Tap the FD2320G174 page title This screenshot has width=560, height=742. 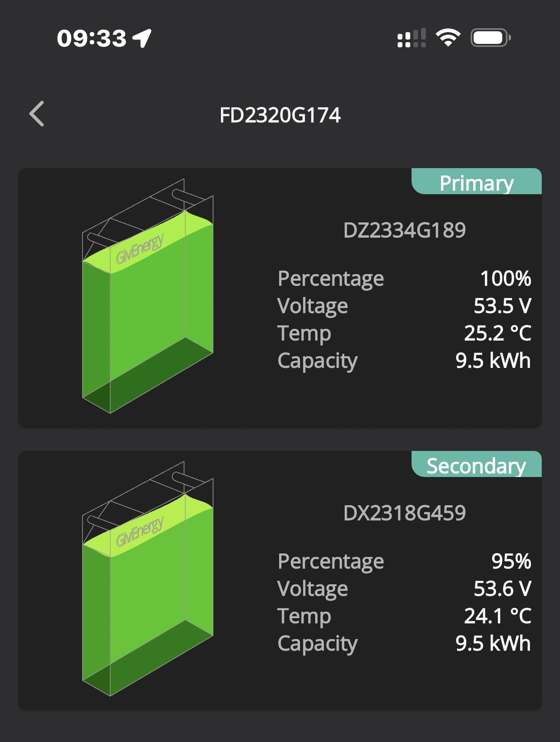click(x=280, y=115)
